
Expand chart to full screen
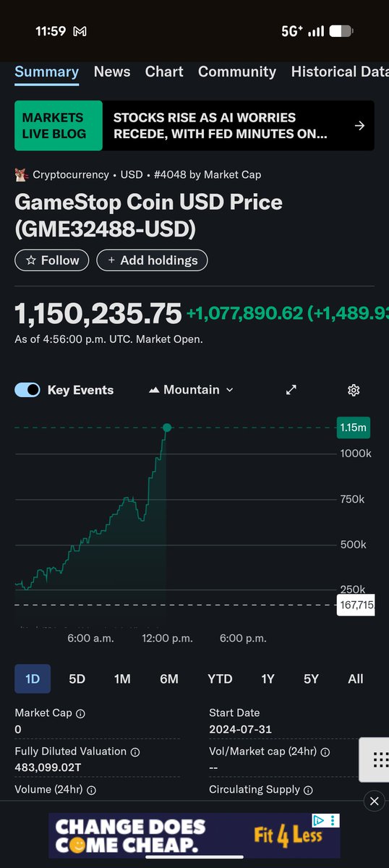(x=291, y=390)
